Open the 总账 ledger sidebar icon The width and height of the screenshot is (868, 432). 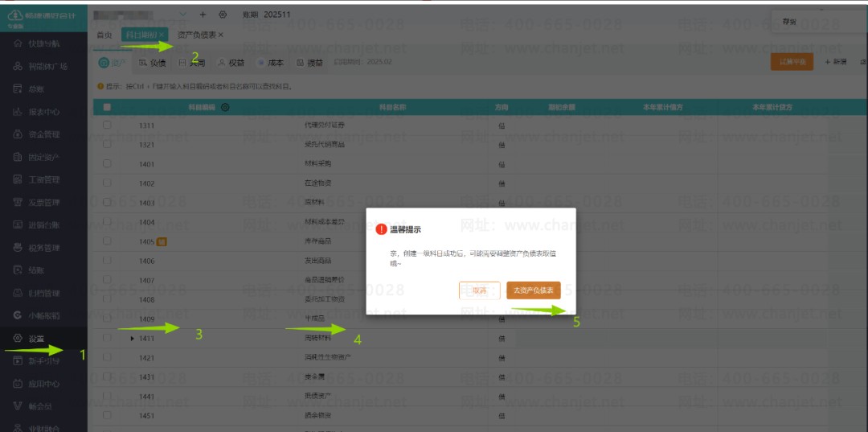(x=17, y=89)
